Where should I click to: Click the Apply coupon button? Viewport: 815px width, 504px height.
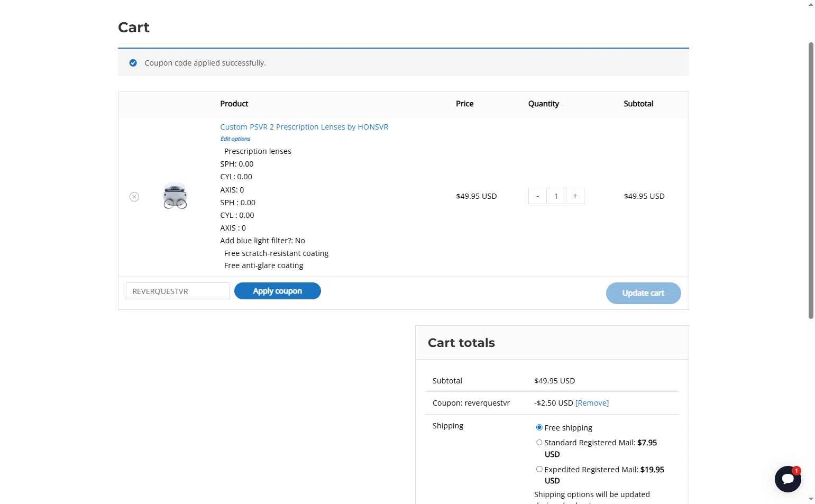(278, 291)
